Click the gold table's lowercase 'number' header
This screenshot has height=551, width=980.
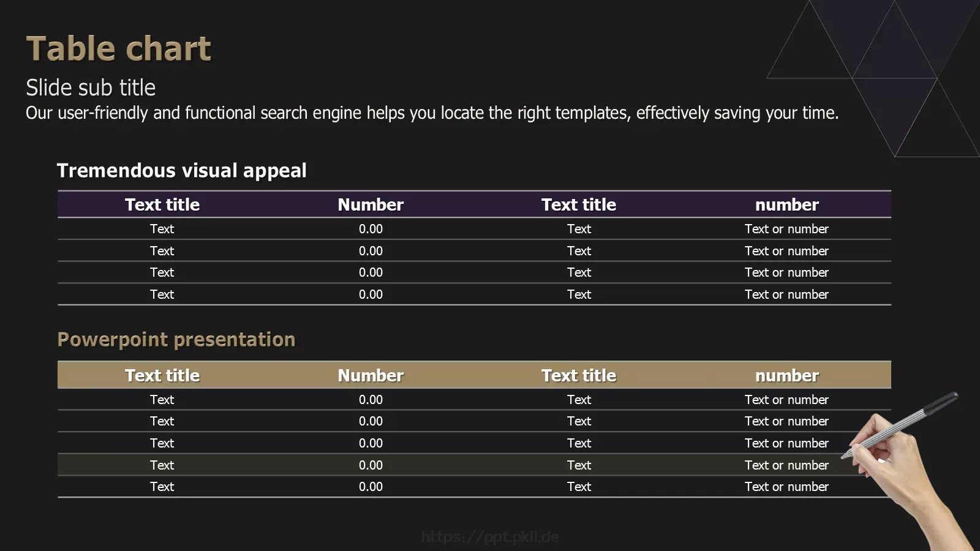(786, 375)
